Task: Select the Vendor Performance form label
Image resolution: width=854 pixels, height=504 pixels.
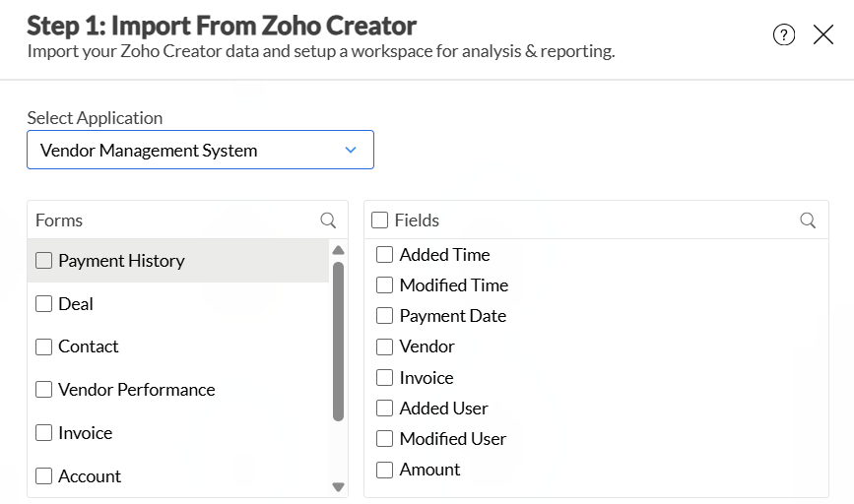Action: 137,390
